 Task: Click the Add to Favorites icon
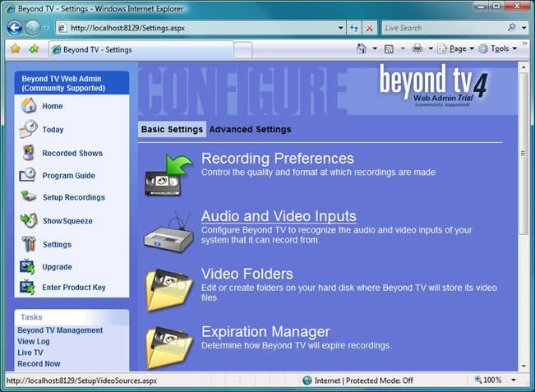(x=34, y=48)
